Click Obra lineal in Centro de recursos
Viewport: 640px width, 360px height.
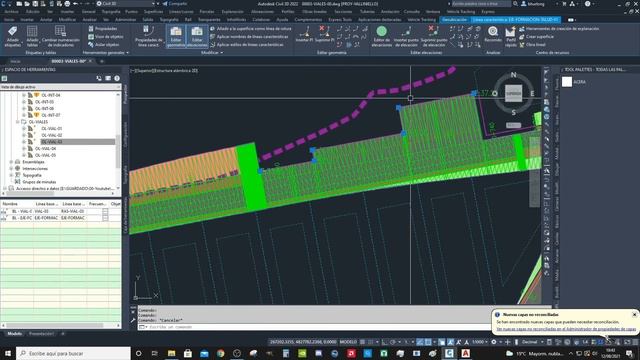532,44
